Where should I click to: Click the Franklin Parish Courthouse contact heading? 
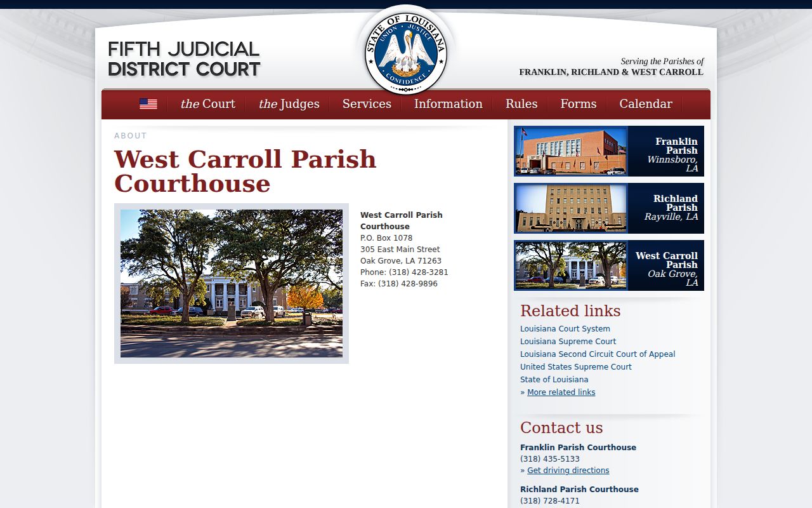coord(578,448)
